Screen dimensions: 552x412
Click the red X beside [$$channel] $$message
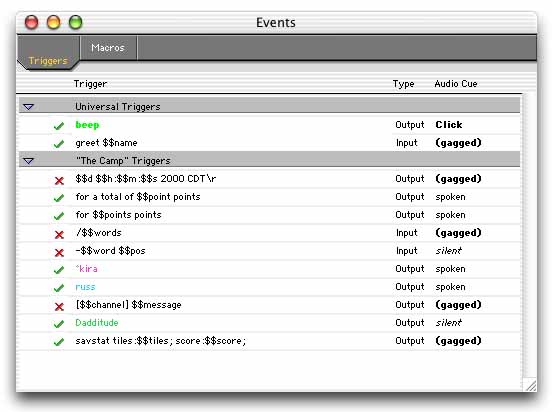[x=59, y=306]
